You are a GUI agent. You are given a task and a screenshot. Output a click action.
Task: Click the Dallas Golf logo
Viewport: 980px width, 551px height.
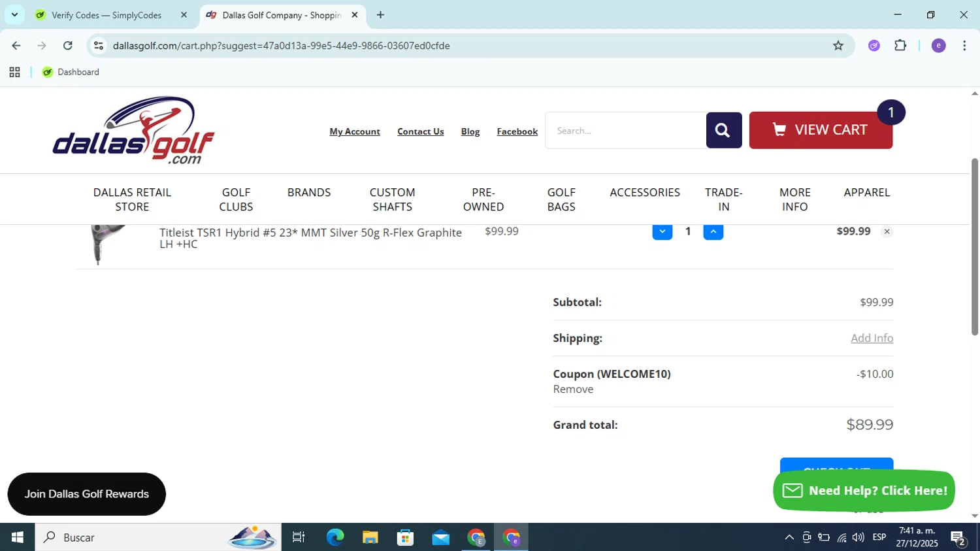[133, 130]
